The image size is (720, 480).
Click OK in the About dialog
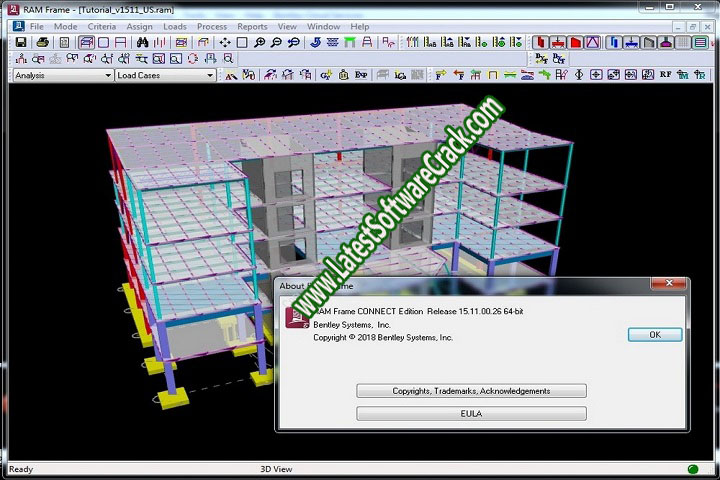coord(655,335)
